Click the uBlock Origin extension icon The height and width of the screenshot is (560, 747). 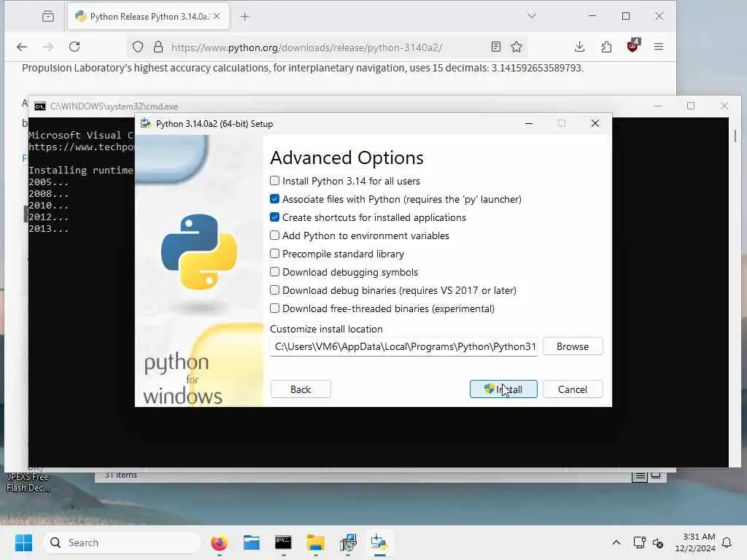(632, 46)
